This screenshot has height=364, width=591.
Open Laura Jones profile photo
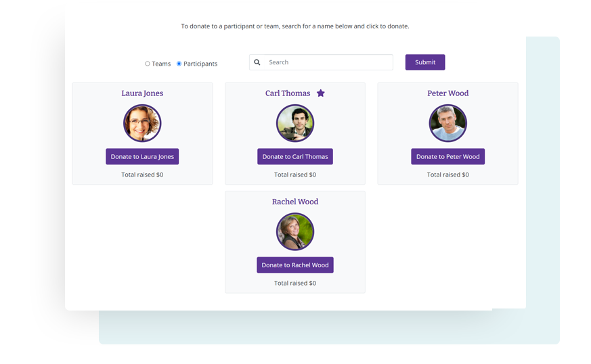coord(142,123)
